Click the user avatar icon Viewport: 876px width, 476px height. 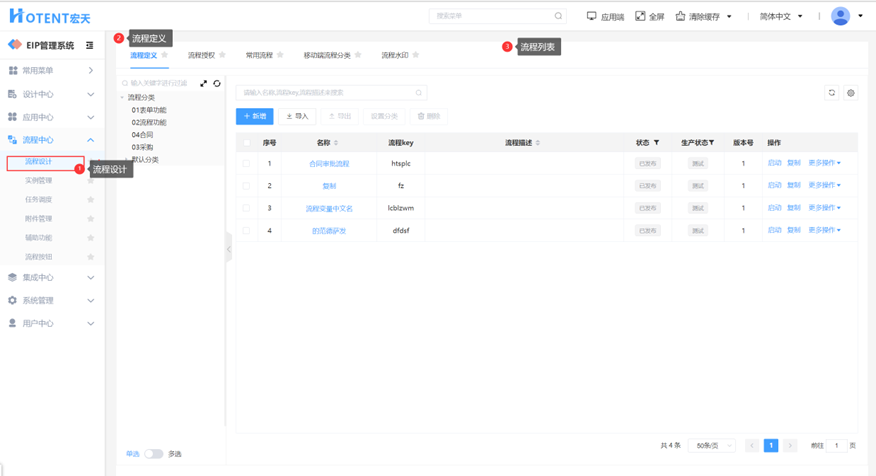coord(840,16)
